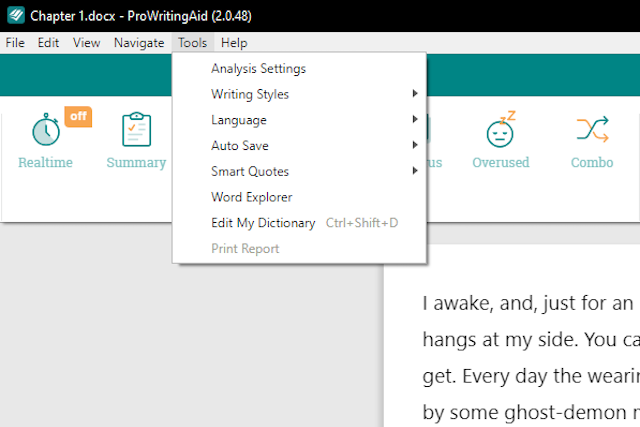
Task: Open Word Explorer from Tools menu
Action: pos(300,197)
